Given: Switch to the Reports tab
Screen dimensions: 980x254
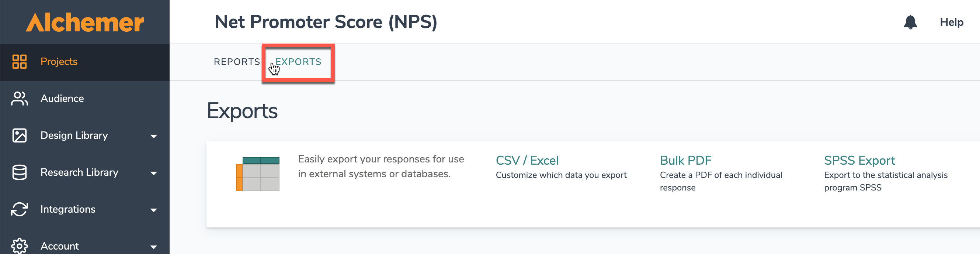Looking at the screenshot, I should pos(237,62).
